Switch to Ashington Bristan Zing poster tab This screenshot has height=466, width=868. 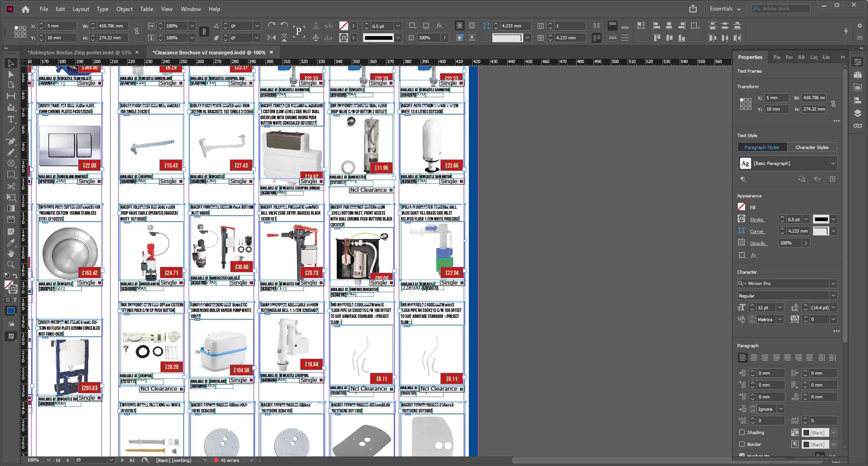(x=79, y=53)
